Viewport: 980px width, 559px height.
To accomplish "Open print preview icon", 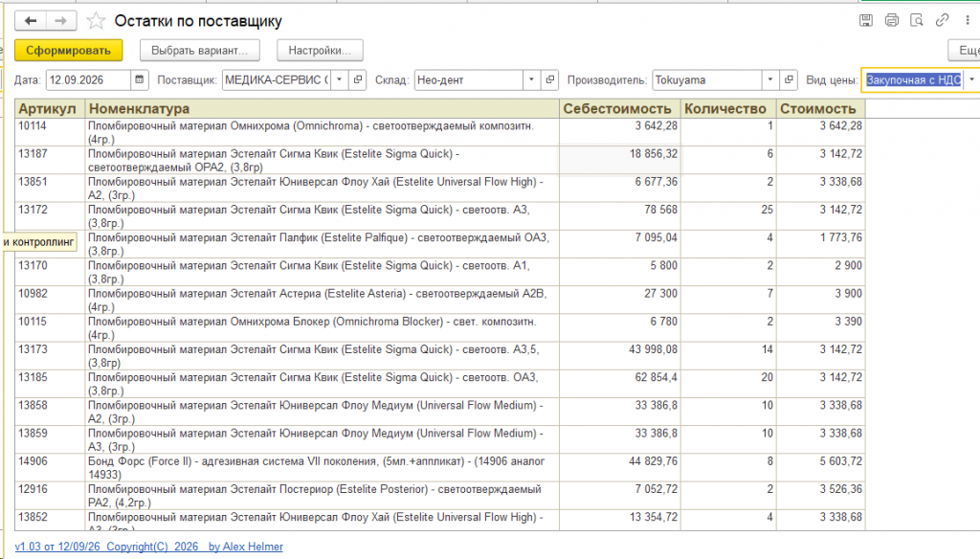I will 916,21.
